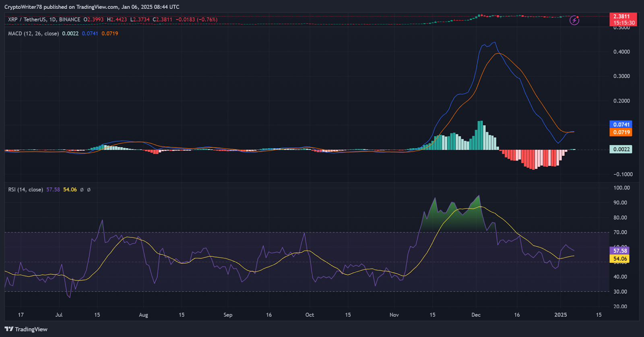Click the Jul label on time axis
The width and height of the screenshot is (644, 337).
coord(59,315)
